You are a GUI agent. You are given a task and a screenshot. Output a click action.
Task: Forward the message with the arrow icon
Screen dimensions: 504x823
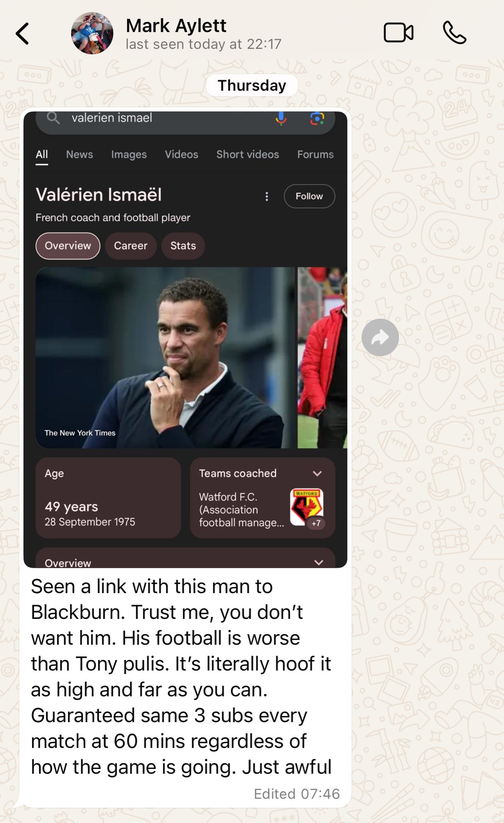pos(380,337)
